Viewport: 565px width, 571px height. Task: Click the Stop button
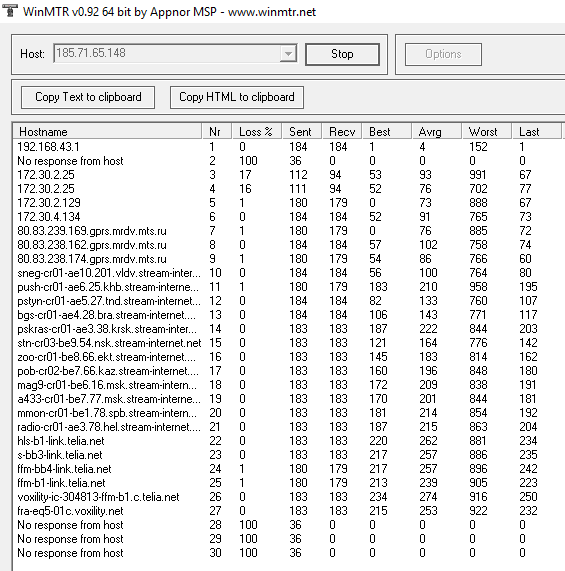(342, 54)
